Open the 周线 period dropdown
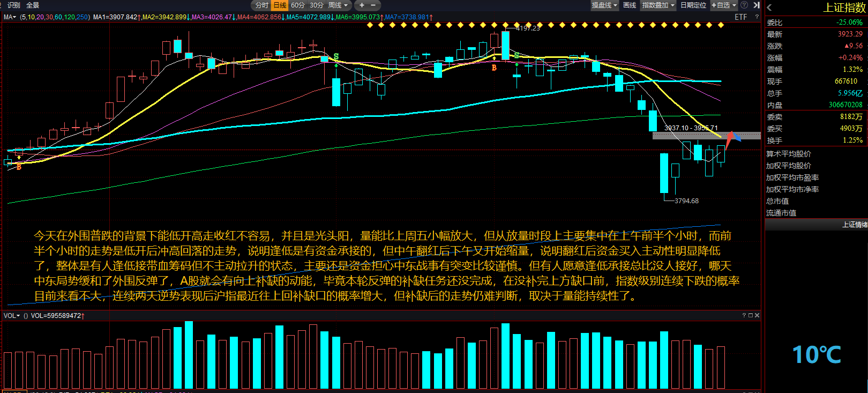 [x=338, y=5]
